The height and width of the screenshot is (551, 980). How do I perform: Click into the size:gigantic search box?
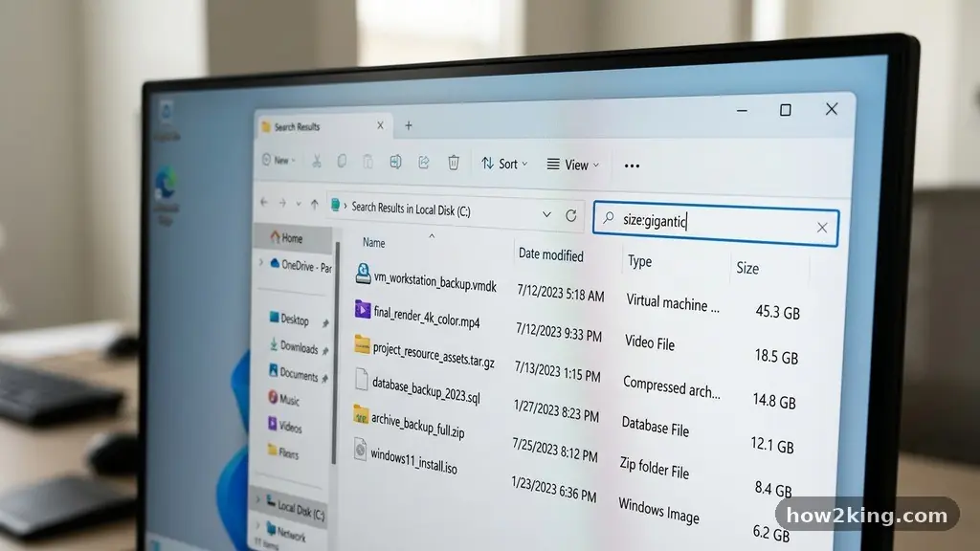coord(716,224)
